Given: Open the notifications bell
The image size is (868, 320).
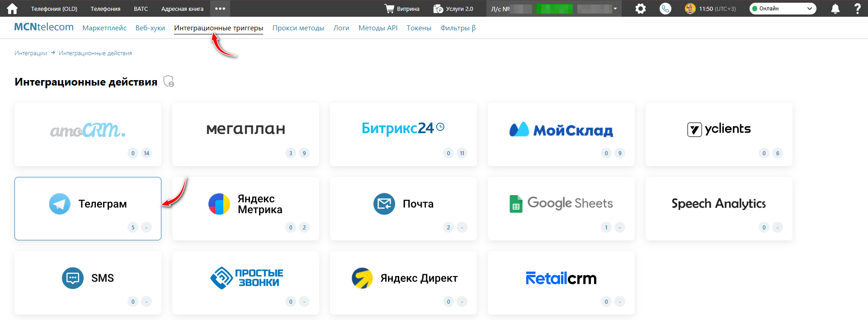Looking at the screenshot, I should [835, 9].
